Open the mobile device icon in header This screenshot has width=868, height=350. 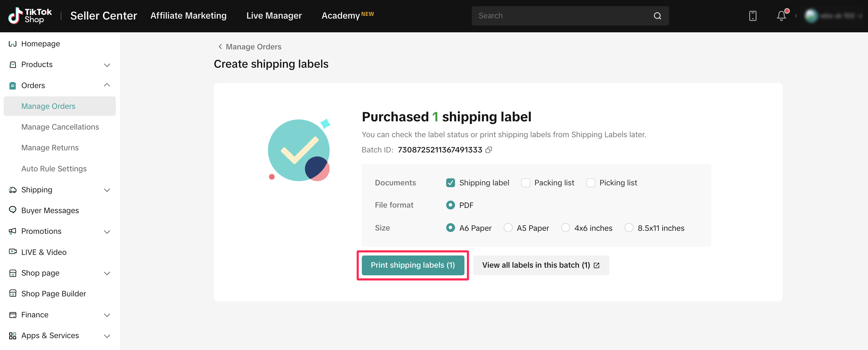tap(753, 16)
